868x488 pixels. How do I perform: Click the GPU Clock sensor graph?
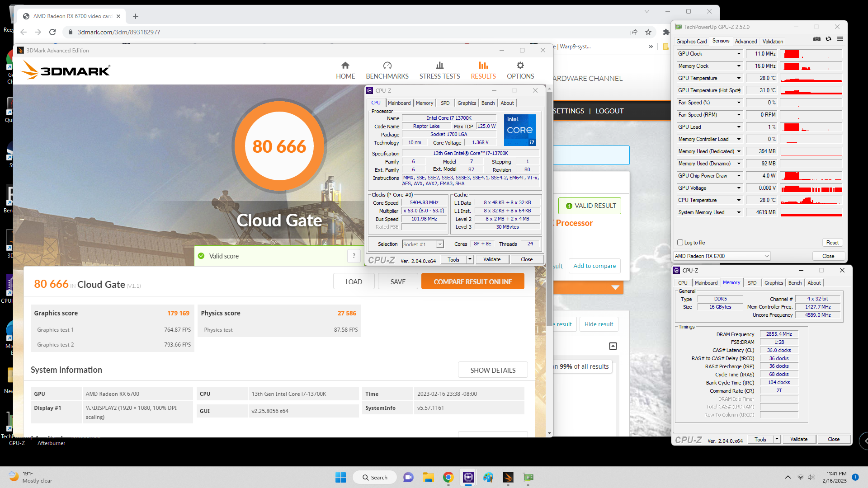[811, 54]
